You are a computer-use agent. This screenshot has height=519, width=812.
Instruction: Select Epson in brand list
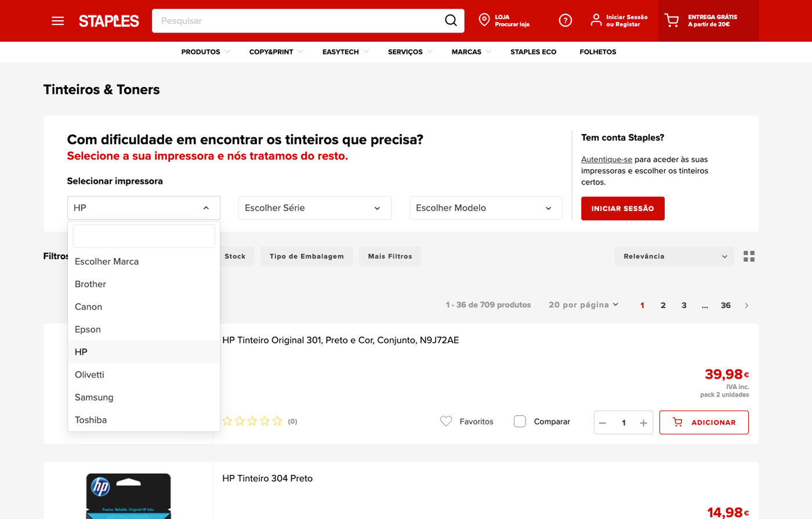pyautogui.click(x=144, y=329)
